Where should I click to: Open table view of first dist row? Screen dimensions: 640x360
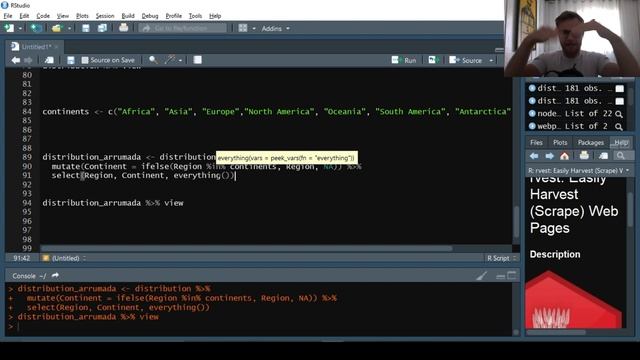point(620,89)
